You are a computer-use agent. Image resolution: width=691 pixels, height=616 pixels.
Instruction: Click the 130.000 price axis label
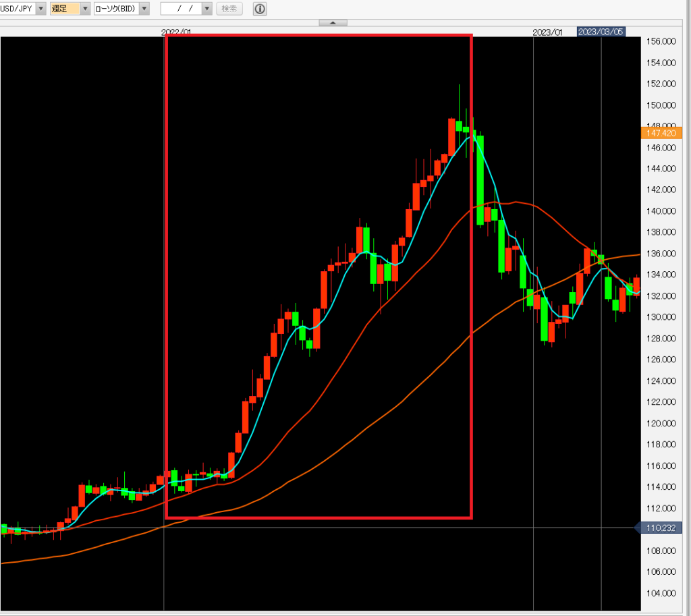(661, 317)
